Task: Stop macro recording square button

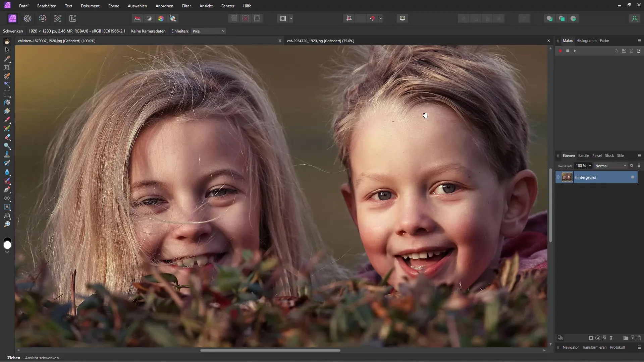Action: 568,51
